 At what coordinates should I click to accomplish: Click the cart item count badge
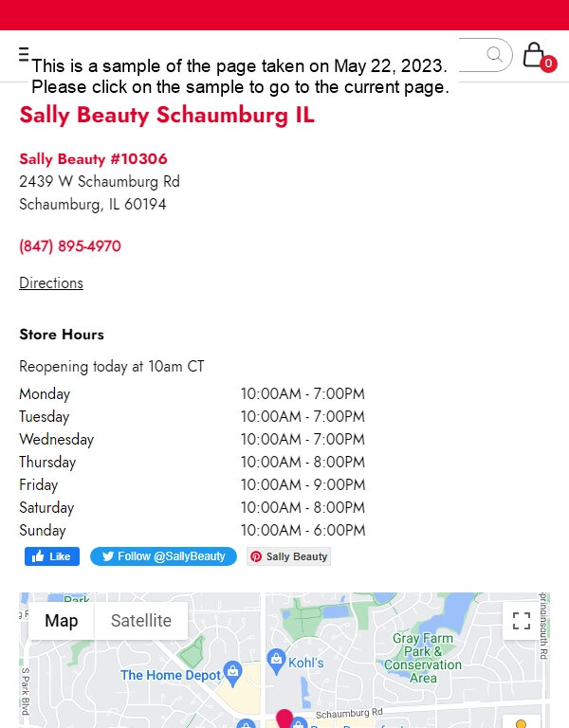548,64
